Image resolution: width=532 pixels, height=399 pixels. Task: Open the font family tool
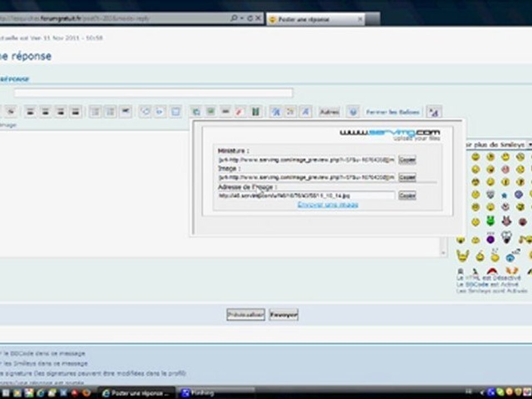(306, 111)
